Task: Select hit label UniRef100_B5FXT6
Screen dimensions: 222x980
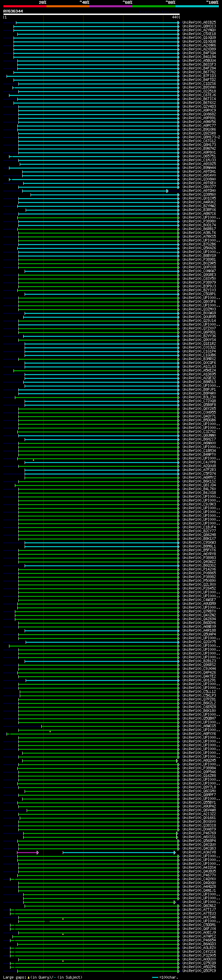Action: [x=199, y=550]
